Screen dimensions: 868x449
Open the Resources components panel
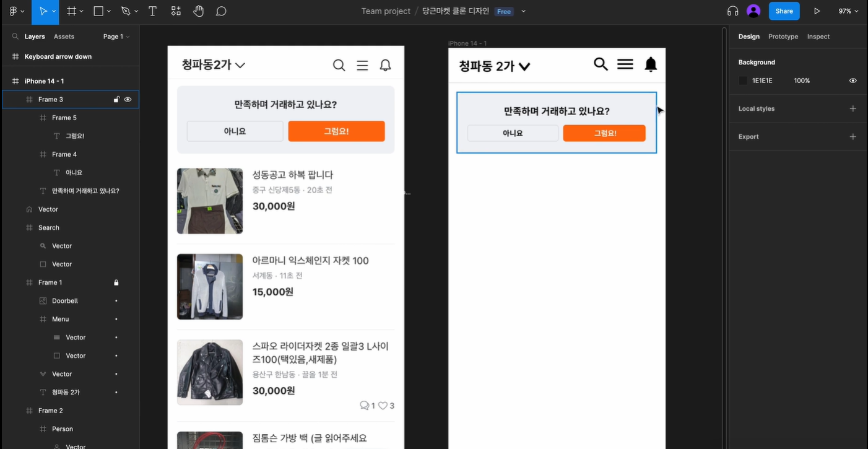point(176,11)
